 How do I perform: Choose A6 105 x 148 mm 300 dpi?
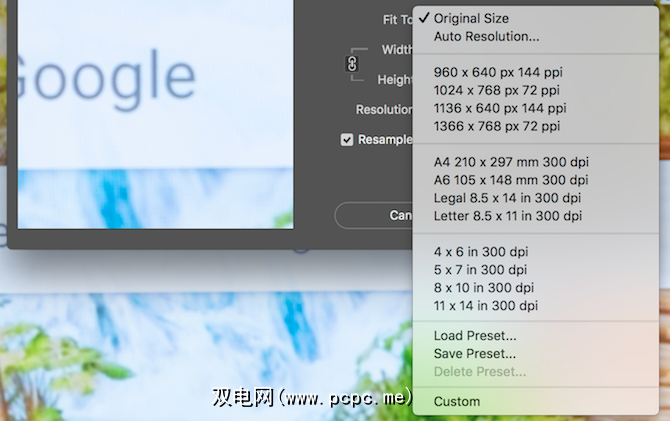(535, 180)
